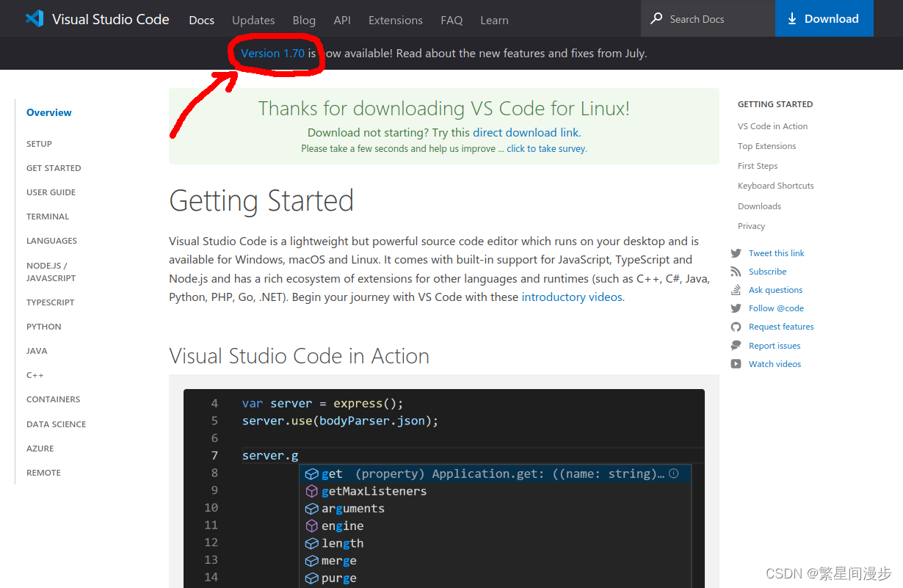Click the cube icon beside purge
The width and height of the screenshot is (903, 588).
[x=311, y=578]
